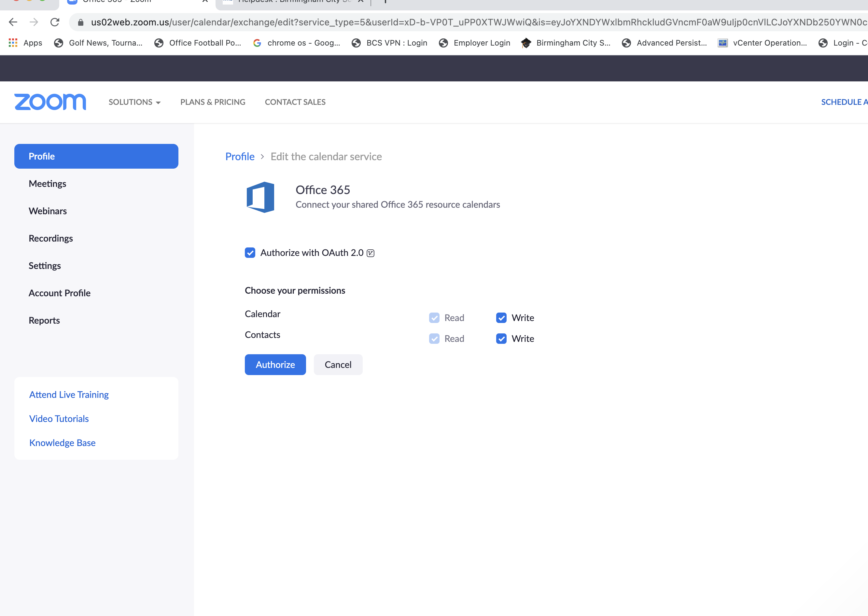Click the browser back arrow icon
The height and width of the screenshot is (616, 868).
[13, 22]
